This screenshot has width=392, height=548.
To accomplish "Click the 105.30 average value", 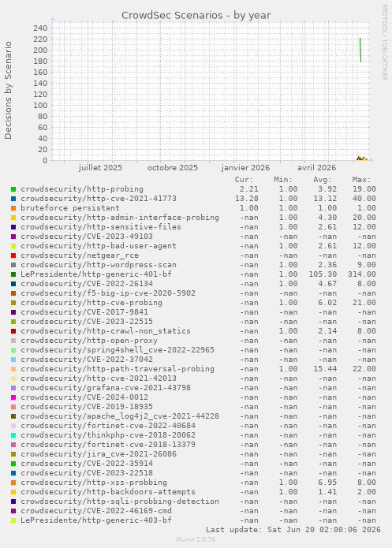I will (x=323, y=274).
